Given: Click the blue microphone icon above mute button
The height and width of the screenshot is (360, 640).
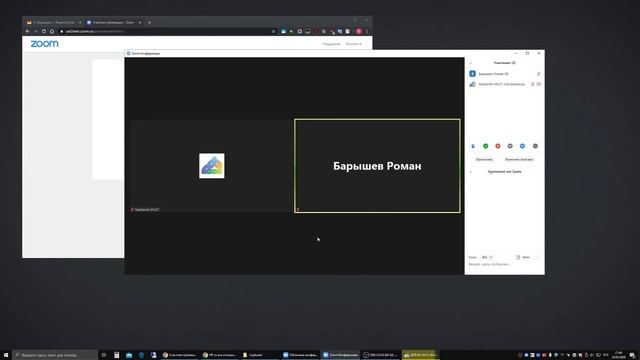Looking at the screenshot, I should click(x=473, y=146).
